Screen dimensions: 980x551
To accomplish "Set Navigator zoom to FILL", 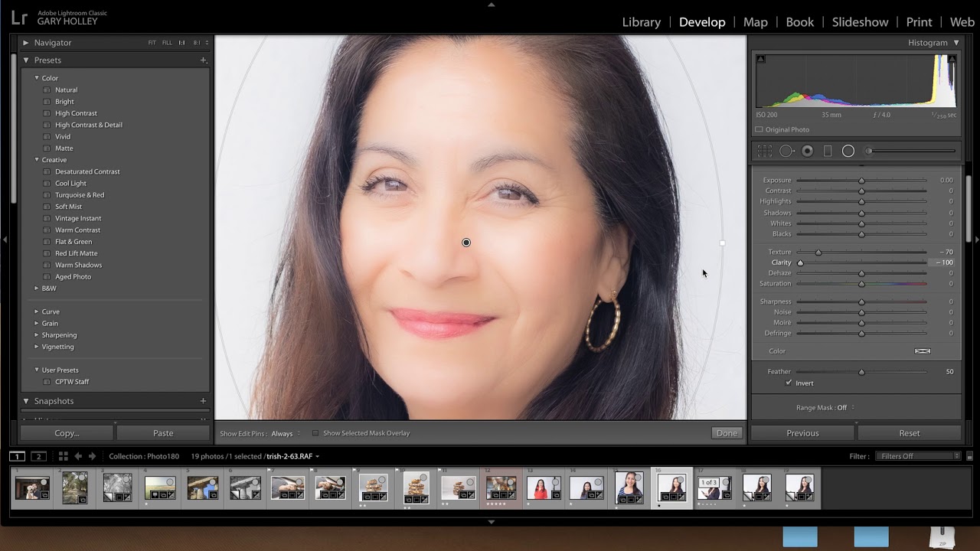I will [x=167, y=43].
